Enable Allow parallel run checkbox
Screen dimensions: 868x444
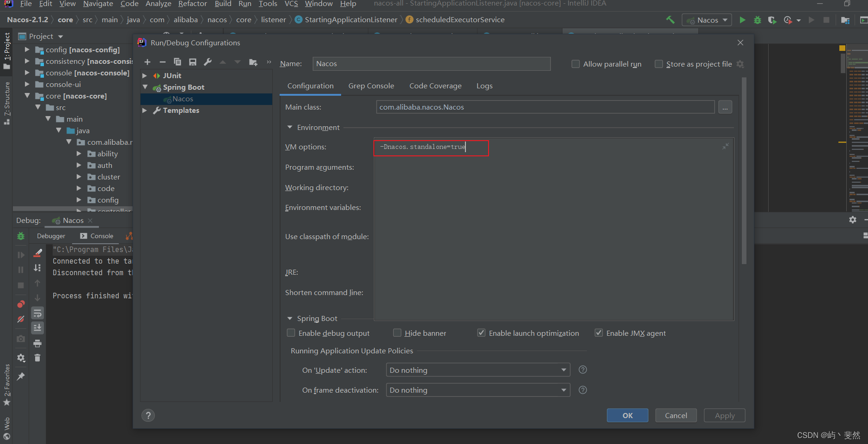coord(576,64)
